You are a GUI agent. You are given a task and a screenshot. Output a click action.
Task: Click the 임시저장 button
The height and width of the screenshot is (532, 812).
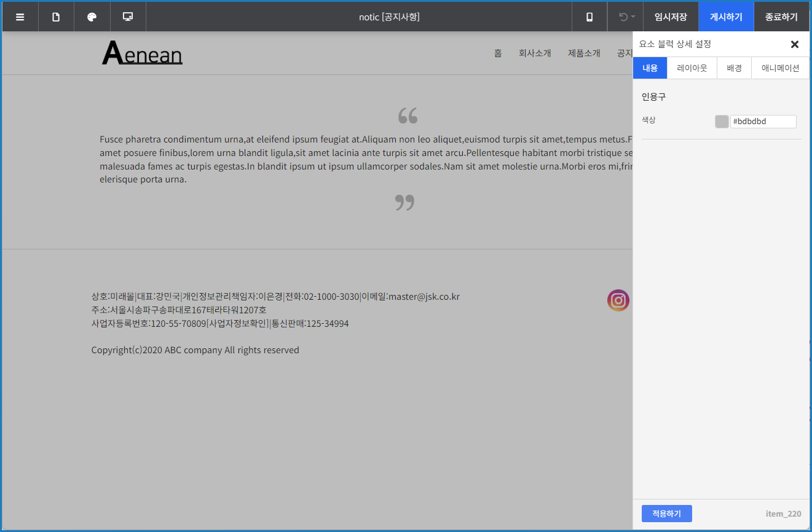click(x=671, y=17)
